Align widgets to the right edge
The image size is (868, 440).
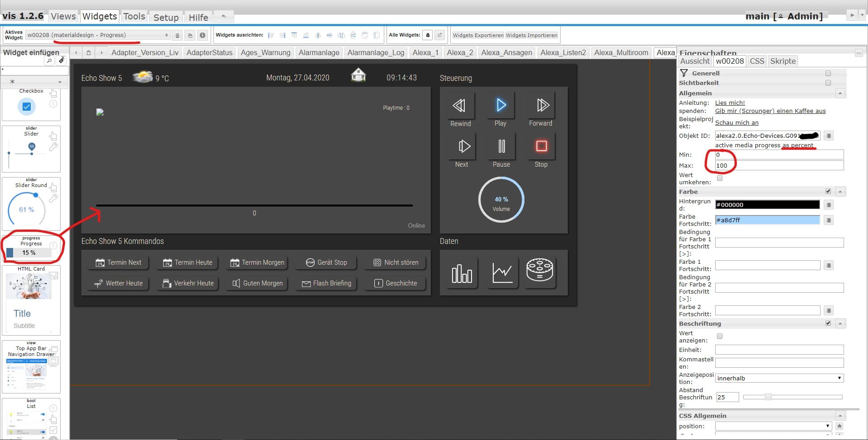click(x=283, y=35)
